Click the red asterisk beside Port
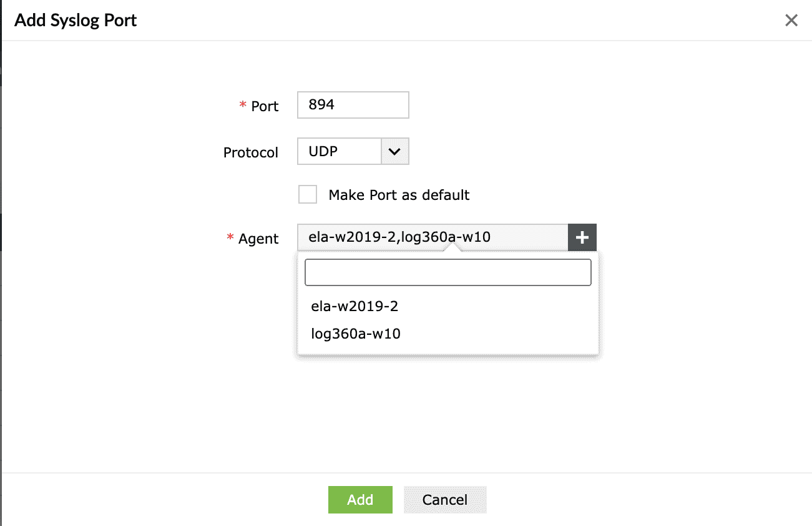Viewport: 812px width, 526px height. (x=243, y=106)
